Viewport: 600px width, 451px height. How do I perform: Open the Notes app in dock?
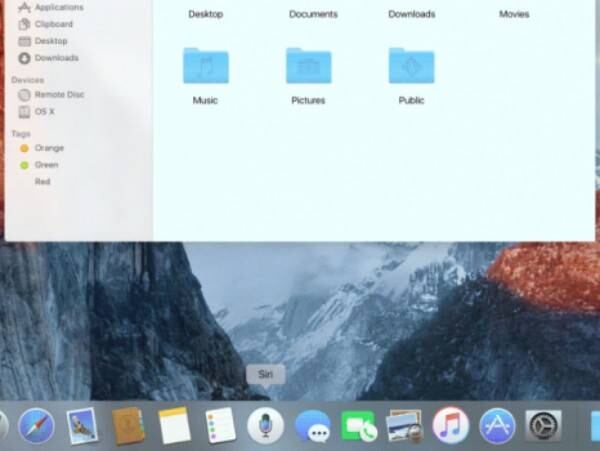(x=174, y=425)
